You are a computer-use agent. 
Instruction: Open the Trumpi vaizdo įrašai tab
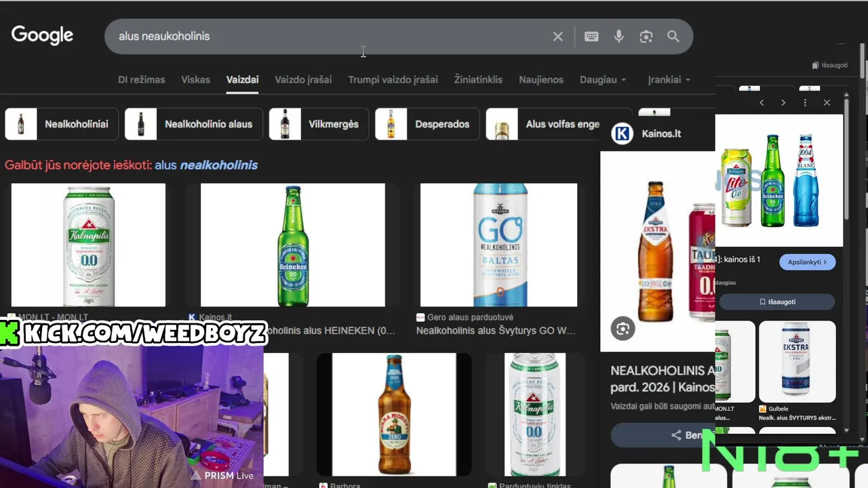tap(393, 79)
